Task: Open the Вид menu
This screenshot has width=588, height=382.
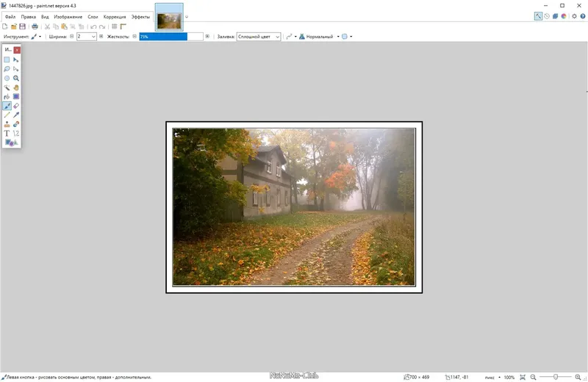Action: [x=45, y=16]
